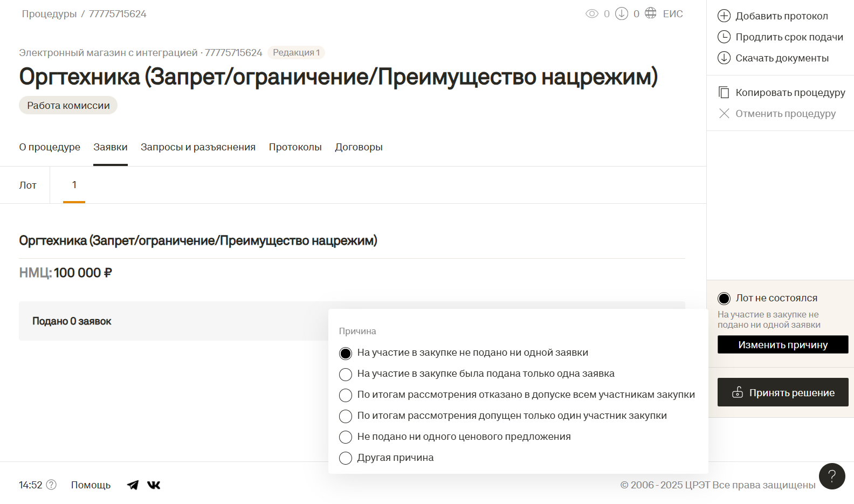The width and height of the screenshot is (854, 504).
Task: Select lot number 1 tab
Action: click(x=74, y=185)
